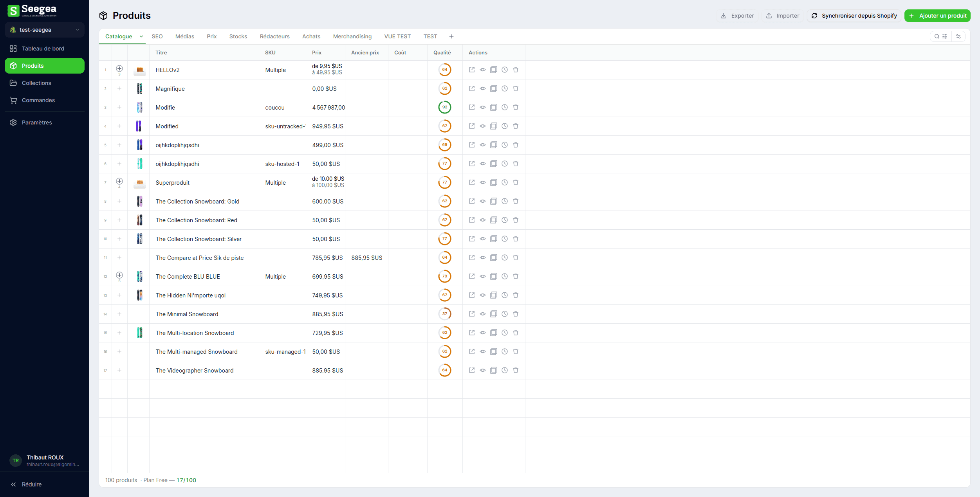The height and width of the screenshot is (497, 980).
Task: Click the search magnifier icon above the table
Action: tap(937, 36)
